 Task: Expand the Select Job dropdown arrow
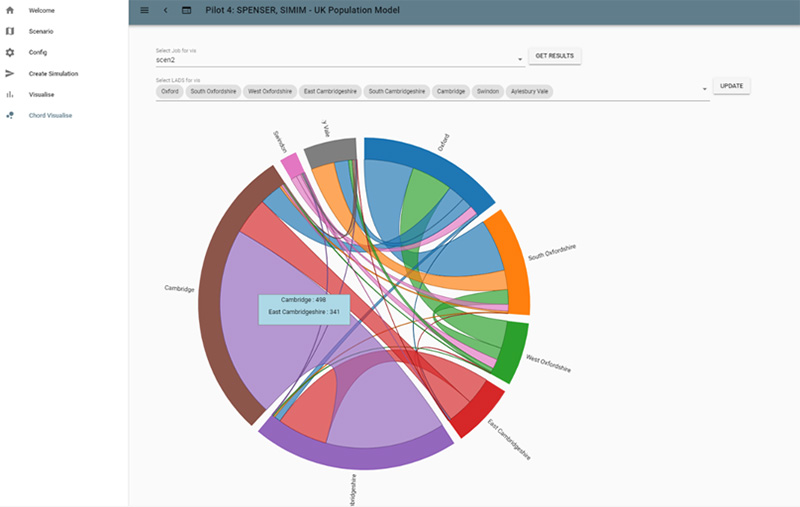[520, 60]
